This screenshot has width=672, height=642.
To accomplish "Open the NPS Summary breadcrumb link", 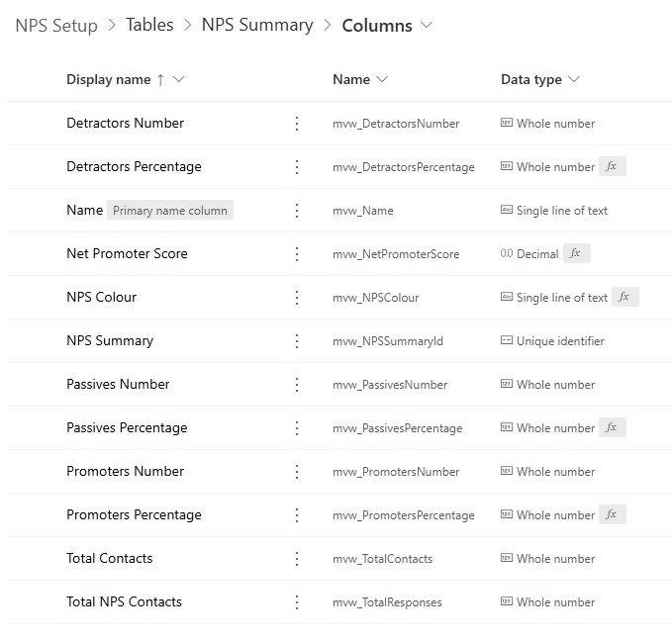I will (257, 25).
